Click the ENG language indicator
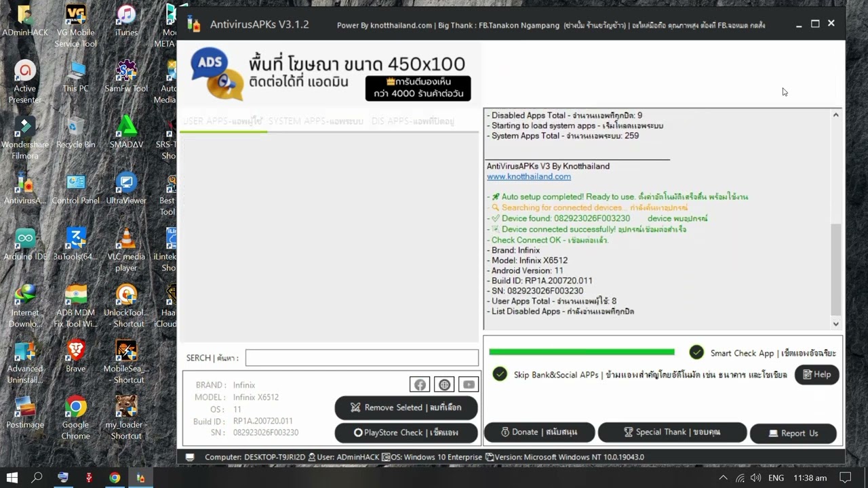Screen dimensions: 868x488 pos(776,478)
